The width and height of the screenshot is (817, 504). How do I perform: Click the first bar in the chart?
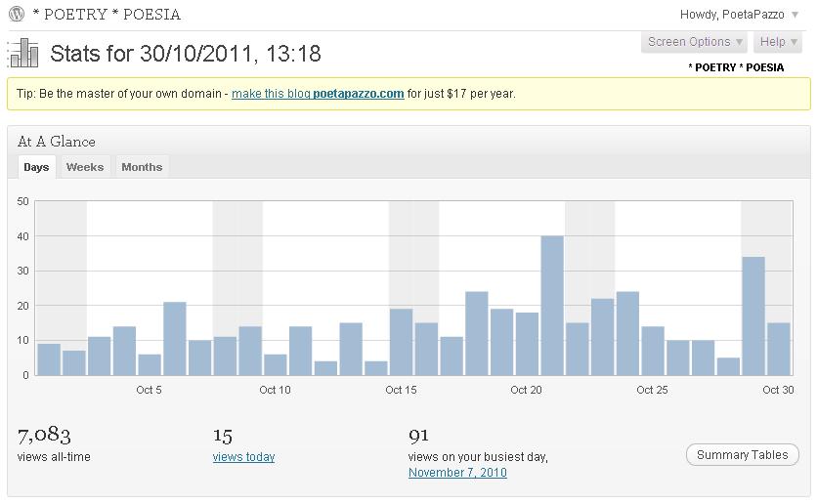(x=49, y=361)
